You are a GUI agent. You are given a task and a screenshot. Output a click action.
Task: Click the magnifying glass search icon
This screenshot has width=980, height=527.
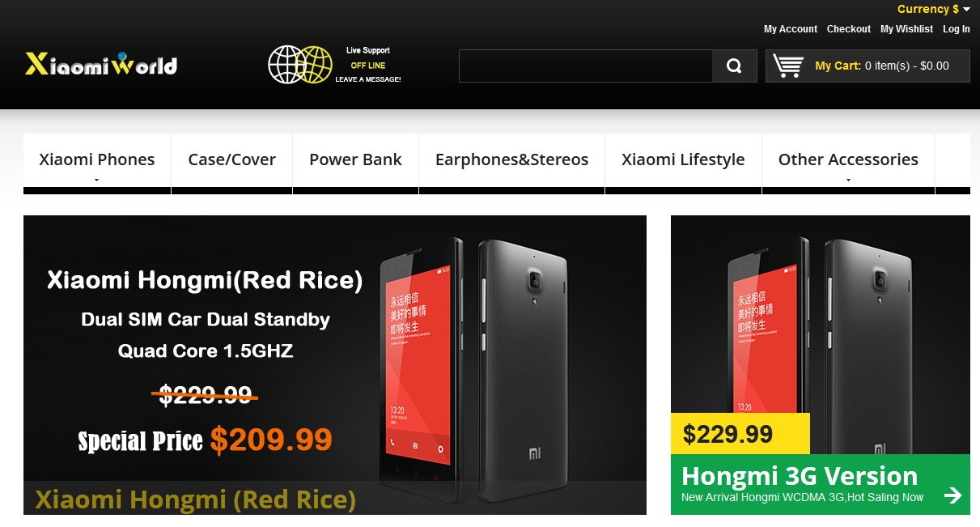click(734, 66)
